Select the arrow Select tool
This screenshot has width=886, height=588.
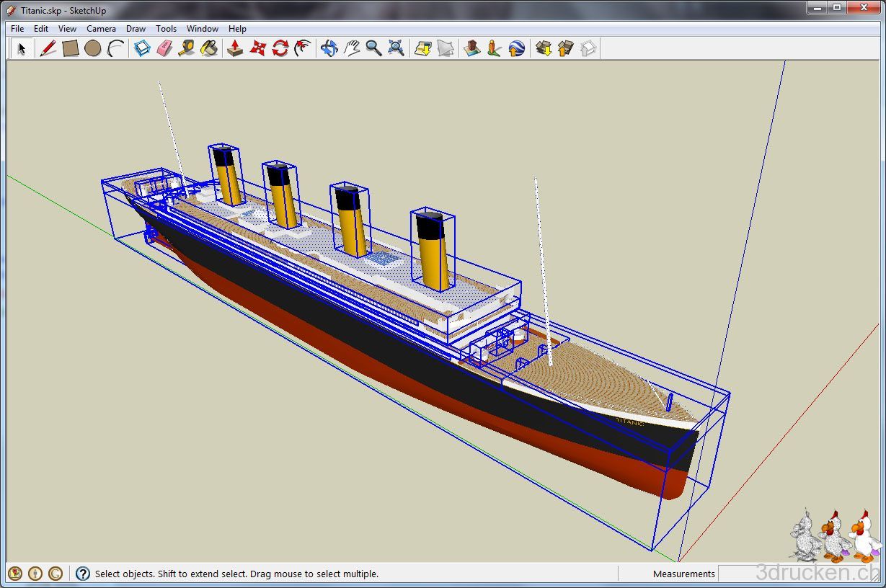(x=22, y=48)
